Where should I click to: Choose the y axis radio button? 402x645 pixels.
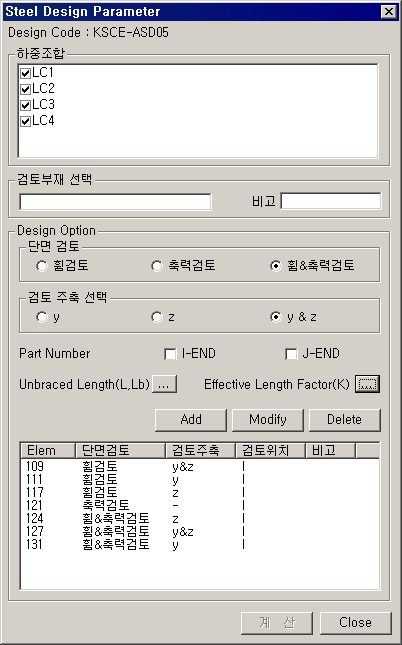pyautogui.click(x=42, y=317)
